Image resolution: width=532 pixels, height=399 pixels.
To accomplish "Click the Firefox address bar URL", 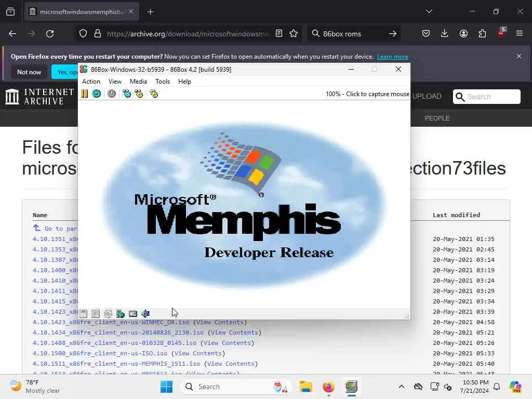I will coord(188,34).
